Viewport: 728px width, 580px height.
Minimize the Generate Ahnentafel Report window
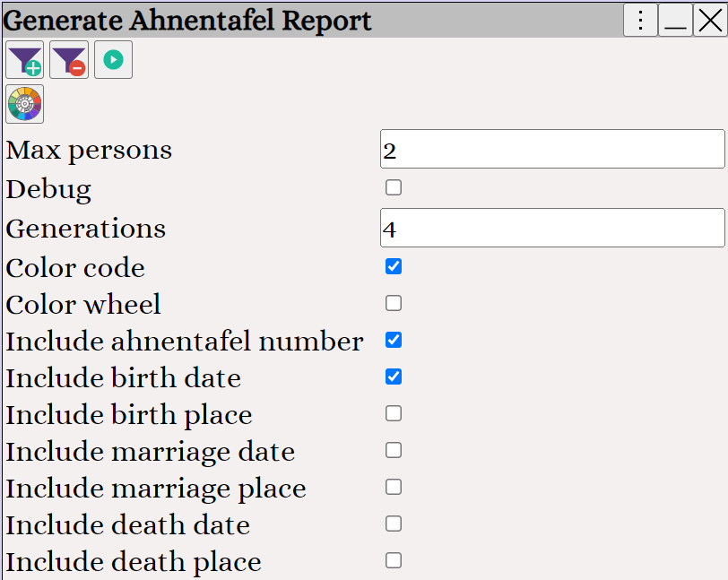coord(675,20)
